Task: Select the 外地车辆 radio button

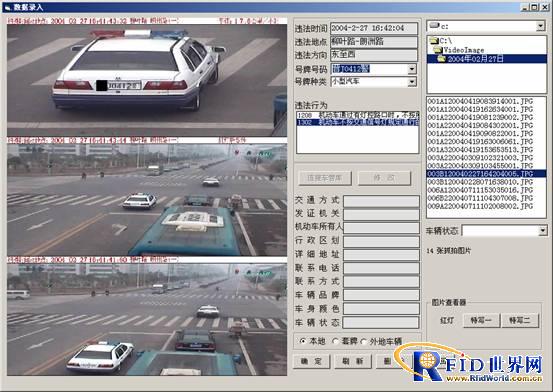Action: (x=363, y=341)
